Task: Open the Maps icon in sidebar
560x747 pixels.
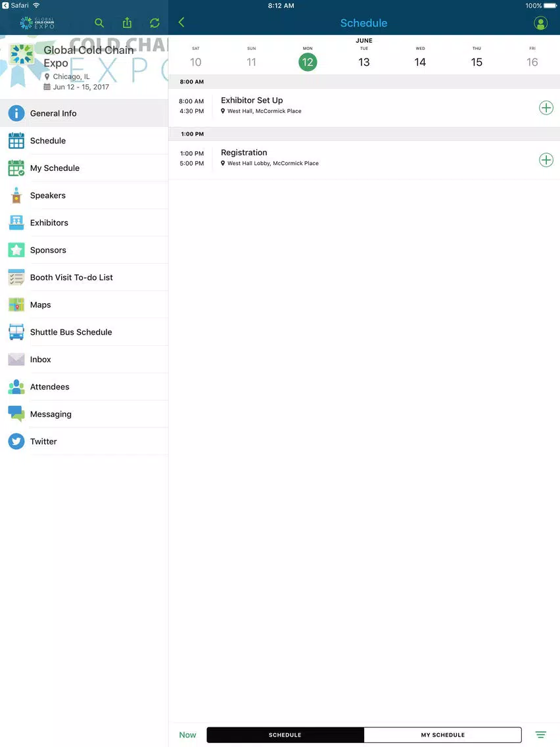Action: (x=16, y=304)
